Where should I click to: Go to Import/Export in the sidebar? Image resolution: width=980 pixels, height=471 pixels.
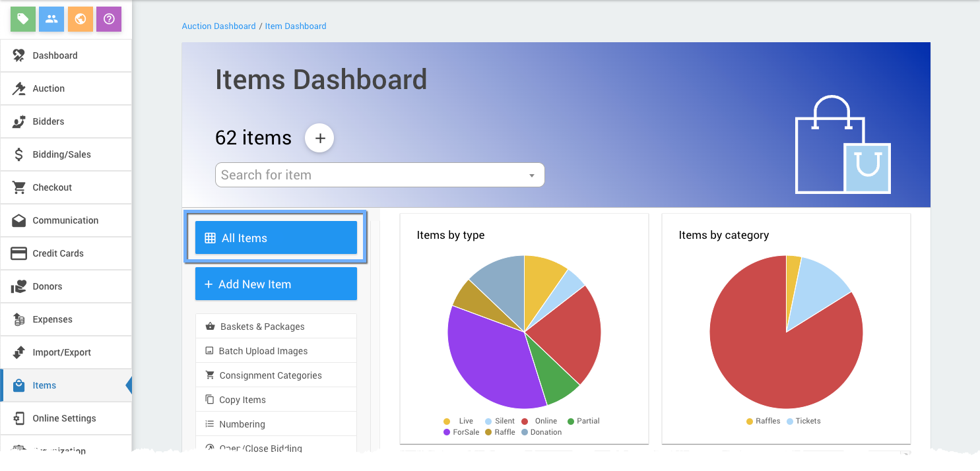[x=61, y=352]
